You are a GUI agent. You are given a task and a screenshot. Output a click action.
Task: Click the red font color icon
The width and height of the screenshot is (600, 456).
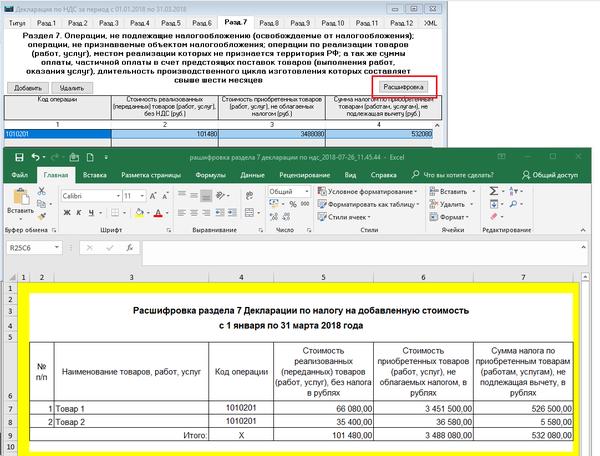click(158, 213)
